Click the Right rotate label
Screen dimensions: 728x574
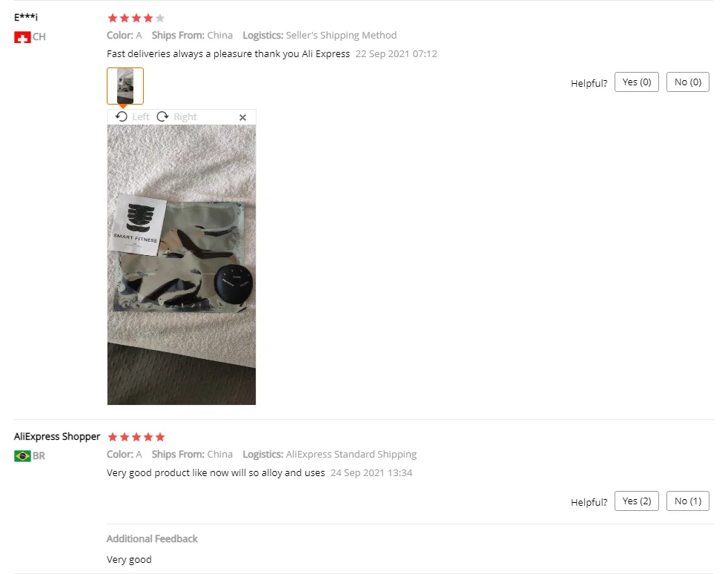185,117
